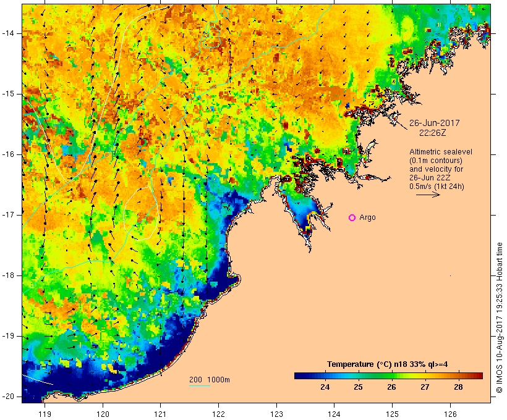
Task: Click the 'Argo' label text
Action: 368,217
